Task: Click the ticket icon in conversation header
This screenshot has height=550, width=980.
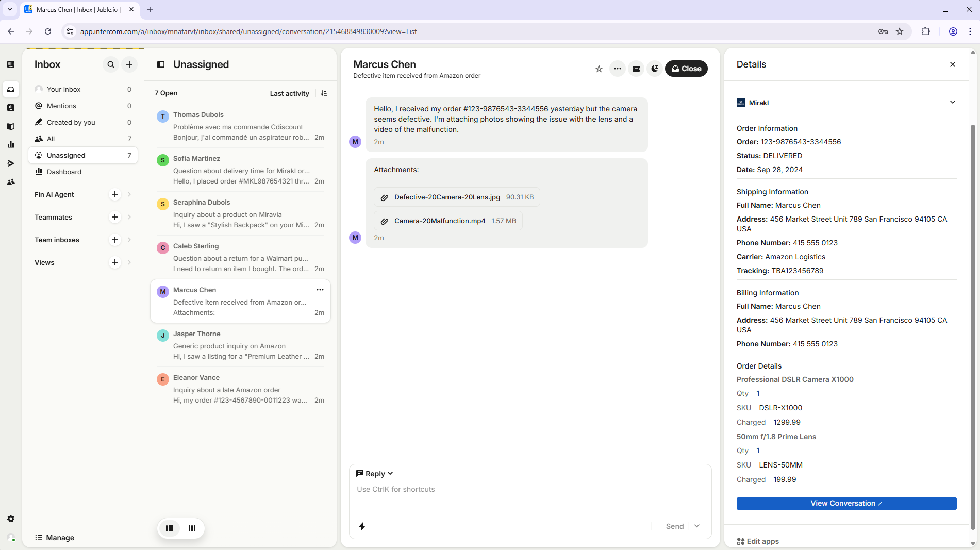Action: click(x=636, y=69)
